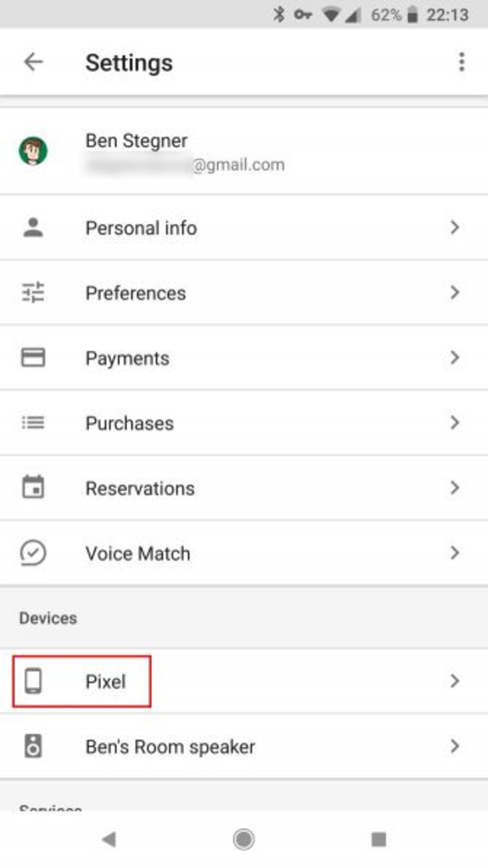488x868 pixels.
Task: Tap the Pixel phone icon
Action: (x=33, y=681)
